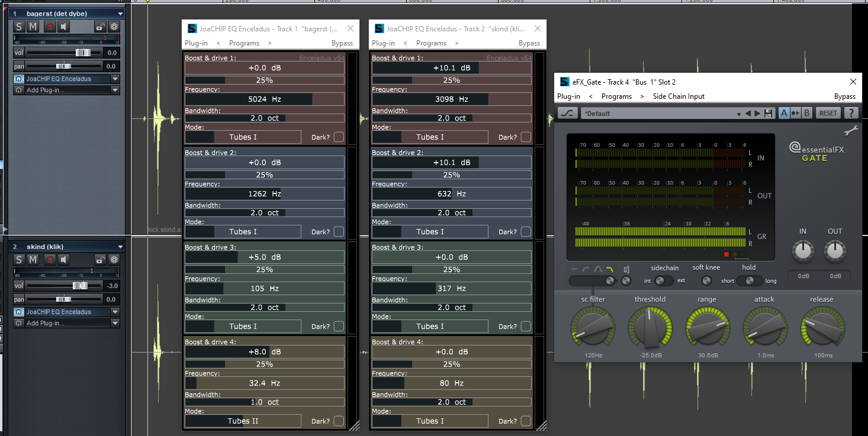Select comparison slot A in eFX_Gate
Image resolution: width=868 pixels, height=436 pixels.
pyautogui.click(x=784, y=113)
